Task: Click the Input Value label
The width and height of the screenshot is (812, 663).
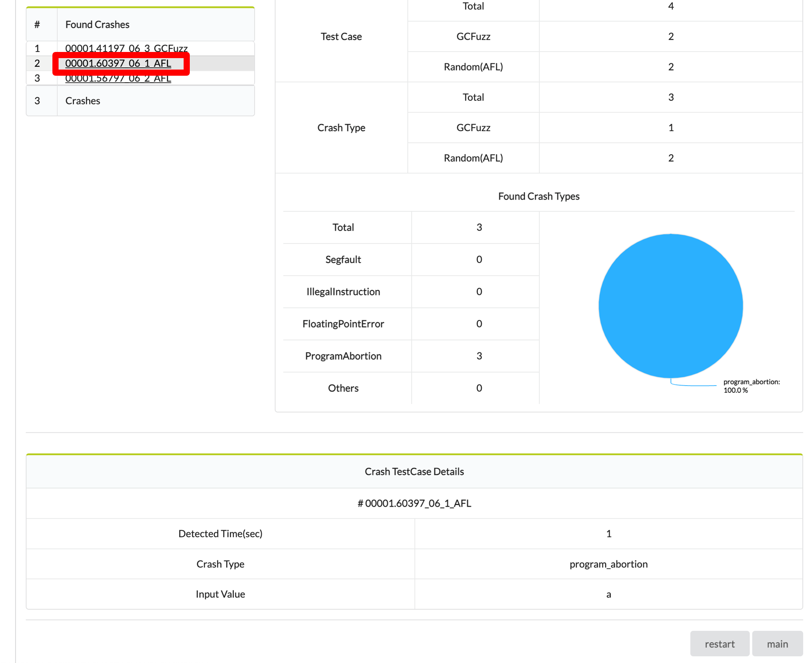Action: (x=220, y=594)
